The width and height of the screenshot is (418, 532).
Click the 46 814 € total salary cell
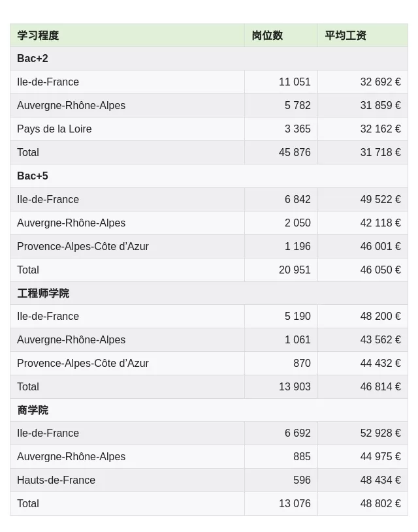[380, 387]
